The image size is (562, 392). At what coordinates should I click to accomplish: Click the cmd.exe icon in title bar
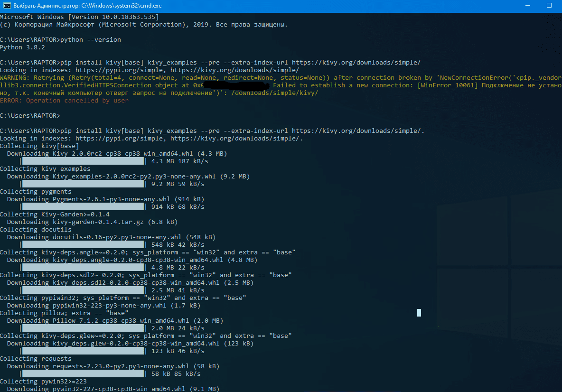click(7, 5)
